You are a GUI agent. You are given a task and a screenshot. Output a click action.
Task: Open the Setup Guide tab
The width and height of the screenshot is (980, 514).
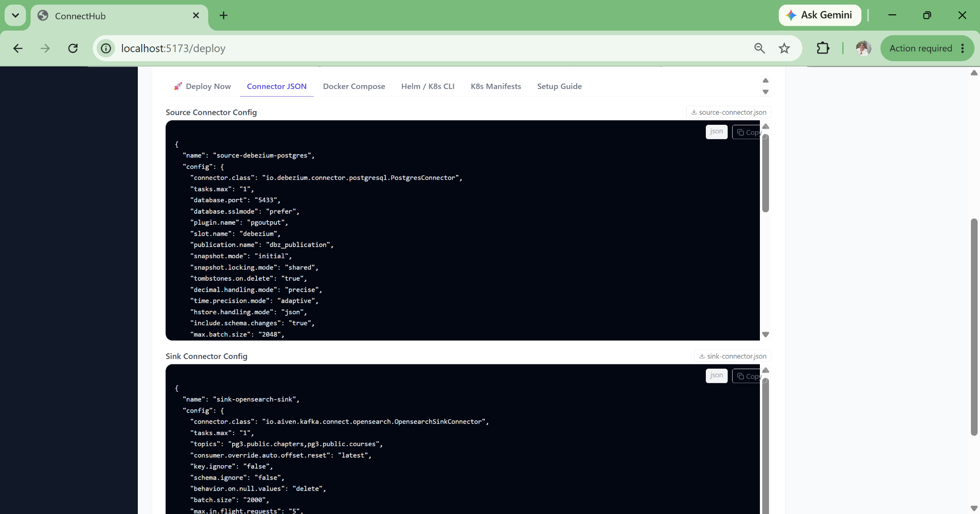[559, 87]
